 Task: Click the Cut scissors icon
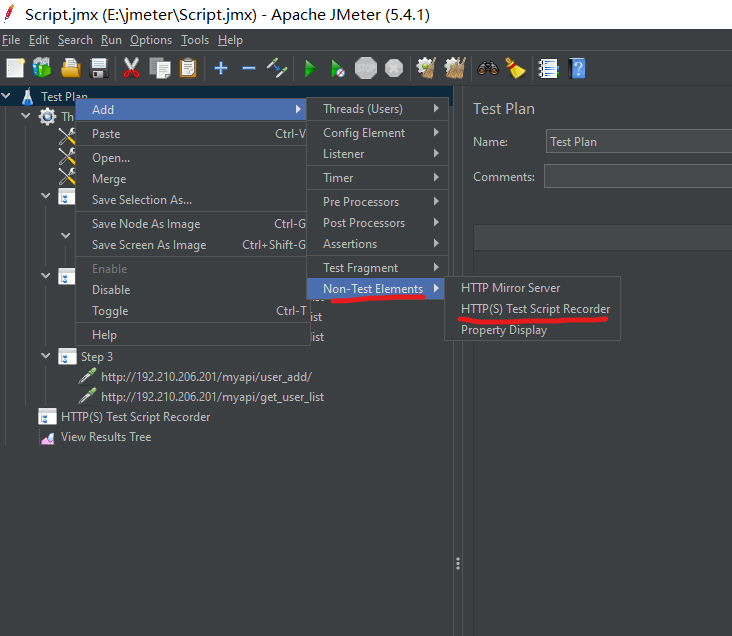click(x=131, y=68)
